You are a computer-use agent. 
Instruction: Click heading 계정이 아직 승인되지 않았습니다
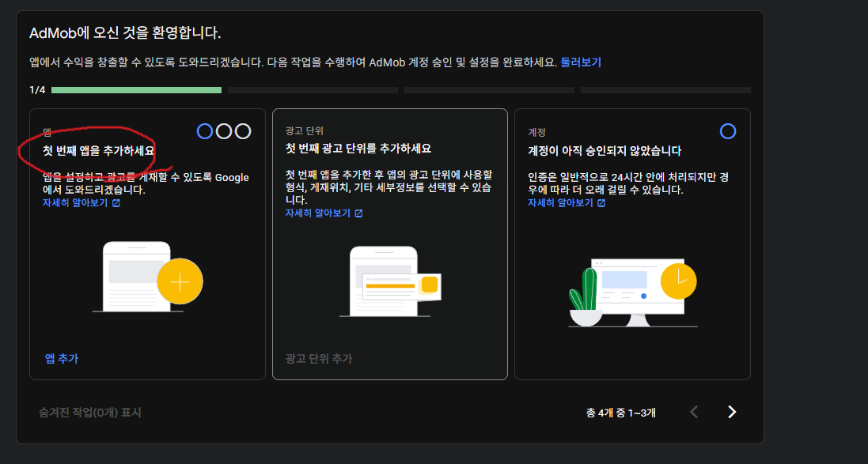click(x=605, y=150)
